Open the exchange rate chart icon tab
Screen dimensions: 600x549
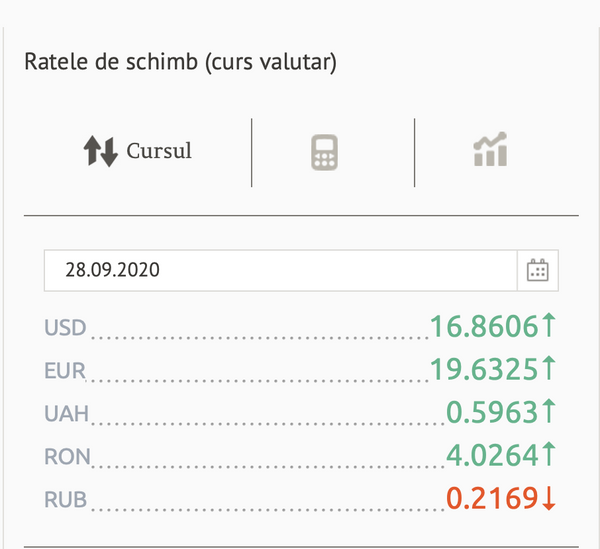tap(490, 149)
